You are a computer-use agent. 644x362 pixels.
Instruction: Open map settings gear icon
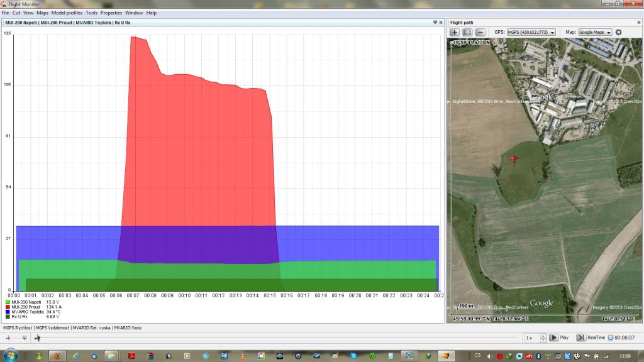click(x=619, y=32)
